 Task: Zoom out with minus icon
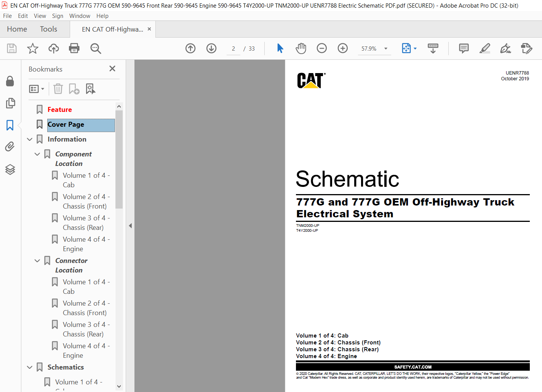(x=322, y=48)
